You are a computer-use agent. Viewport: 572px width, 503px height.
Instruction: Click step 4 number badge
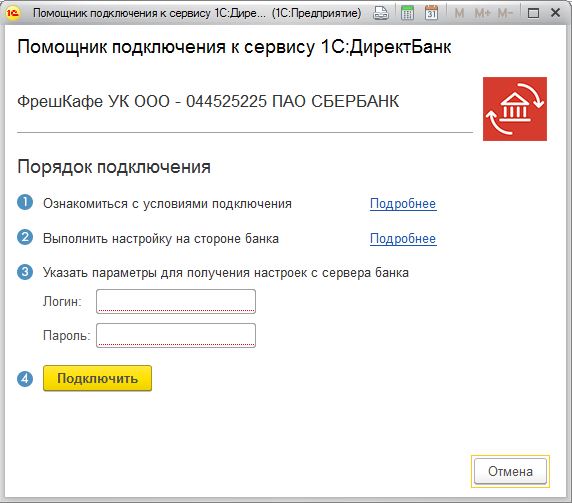point(25,379)
